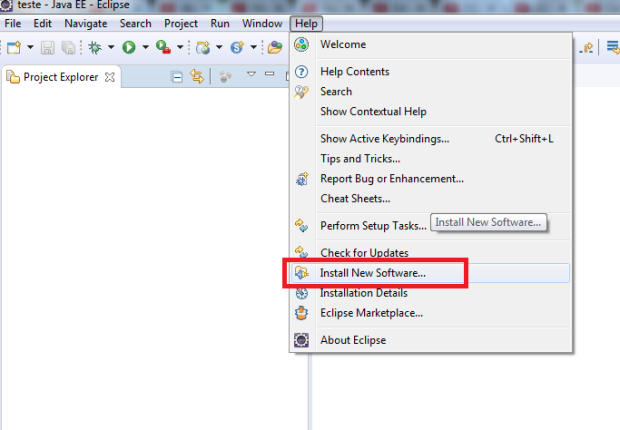Click the toolbar icon at far right edge

pos(613,47)
